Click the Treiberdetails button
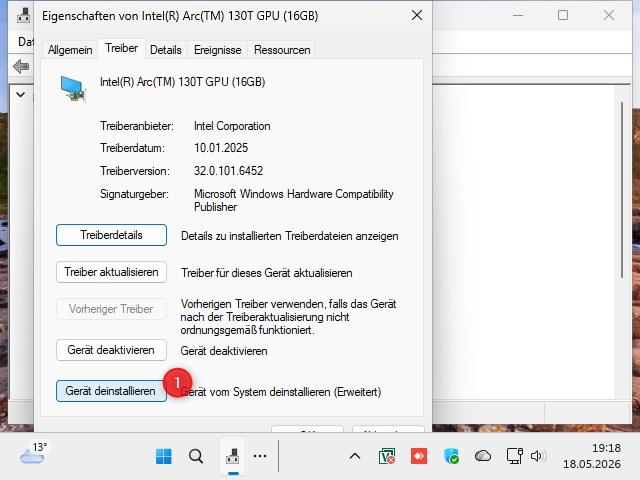The width and height of the screenshot is (640, 480). (x=111, y=235)
